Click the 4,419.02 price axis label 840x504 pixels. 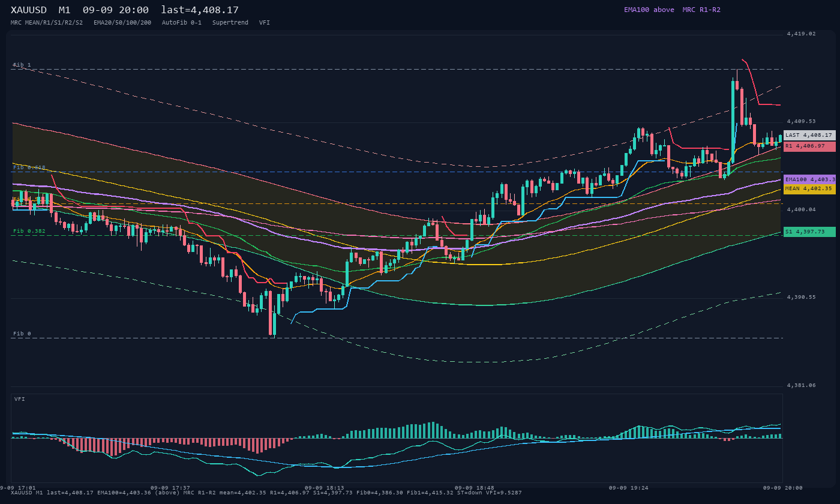point(801,34)
